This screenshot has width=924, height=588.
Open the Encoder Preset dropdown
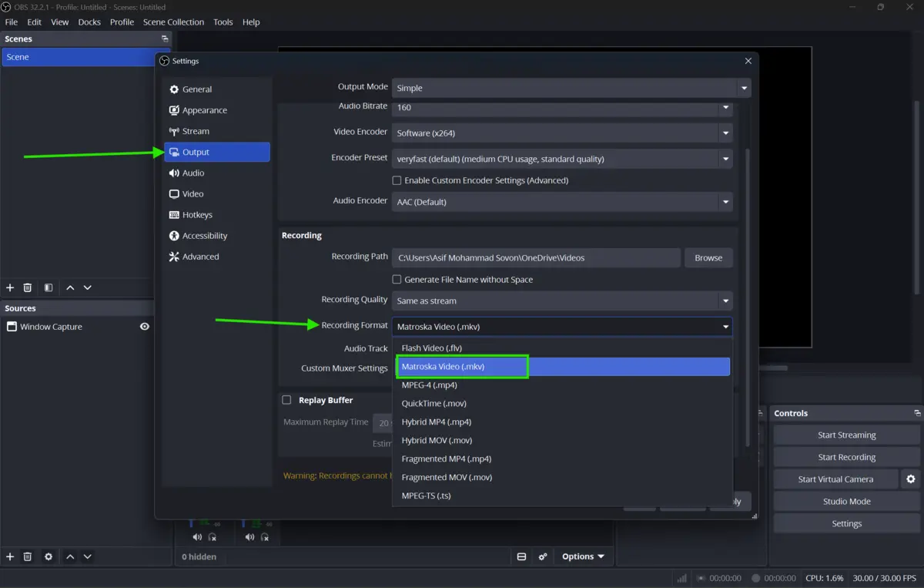pos(562,159)
